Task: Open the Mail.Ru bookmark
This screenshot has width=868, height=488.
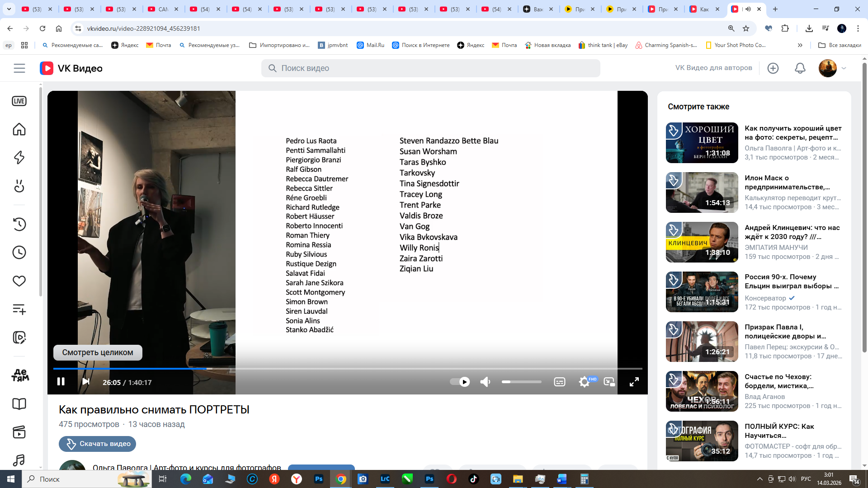Action: click(371, 45)
